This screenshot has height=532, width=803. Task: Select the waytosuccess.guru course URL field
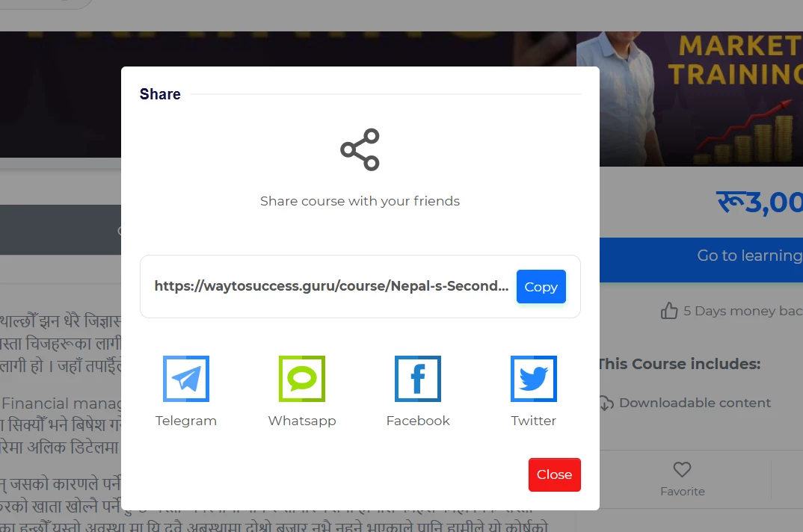pos(331,286)
